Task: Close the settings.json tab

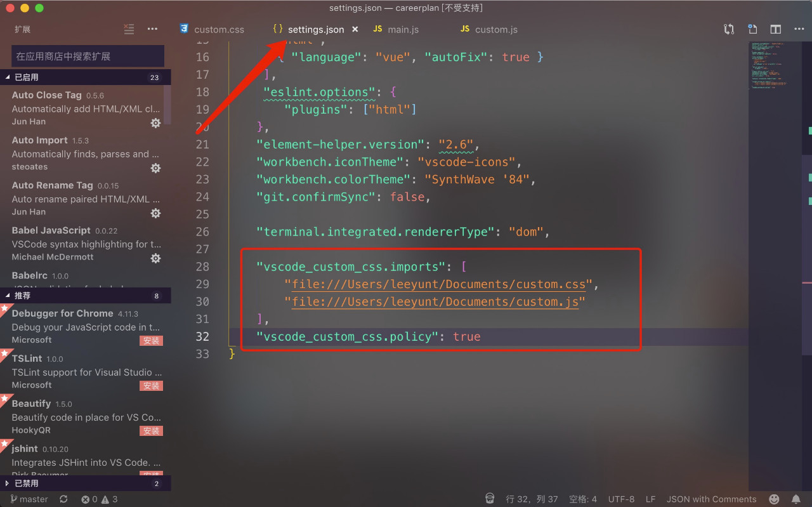Action: pyautogui.click(x=355, y=29)
